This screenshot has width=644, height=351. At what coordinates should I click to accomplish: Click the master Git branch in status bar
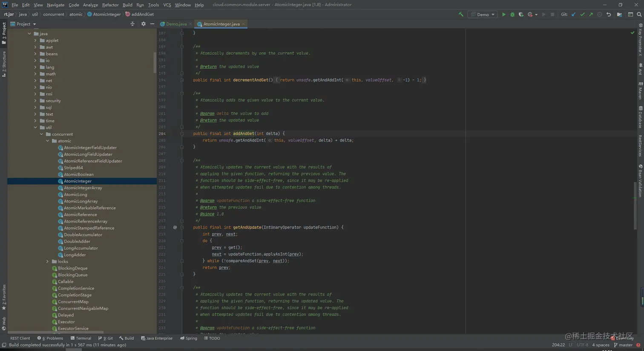point(625,345)
